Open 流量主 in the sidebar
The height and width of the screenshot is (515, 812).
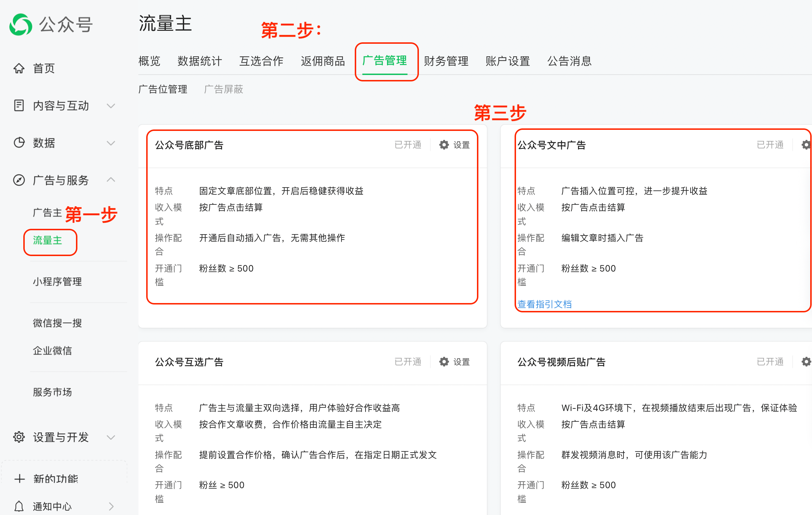pos(47,240)
